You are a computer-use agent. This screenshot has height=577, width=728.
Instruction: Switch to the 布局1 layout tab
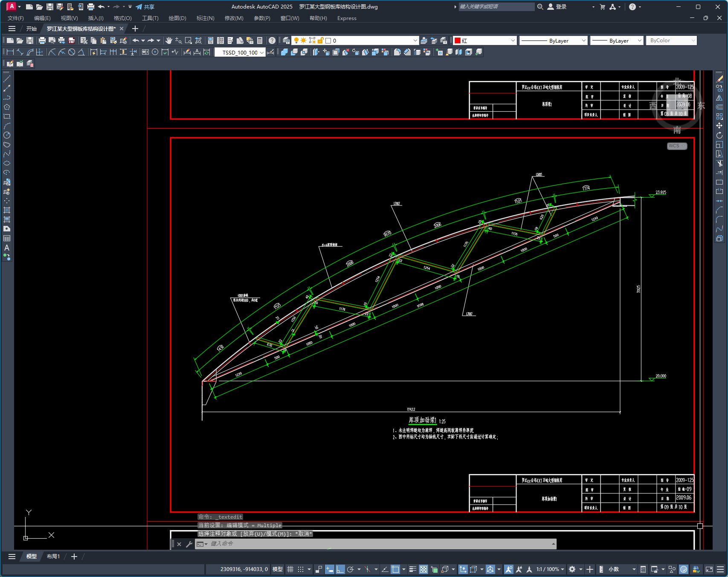[53, 557]
